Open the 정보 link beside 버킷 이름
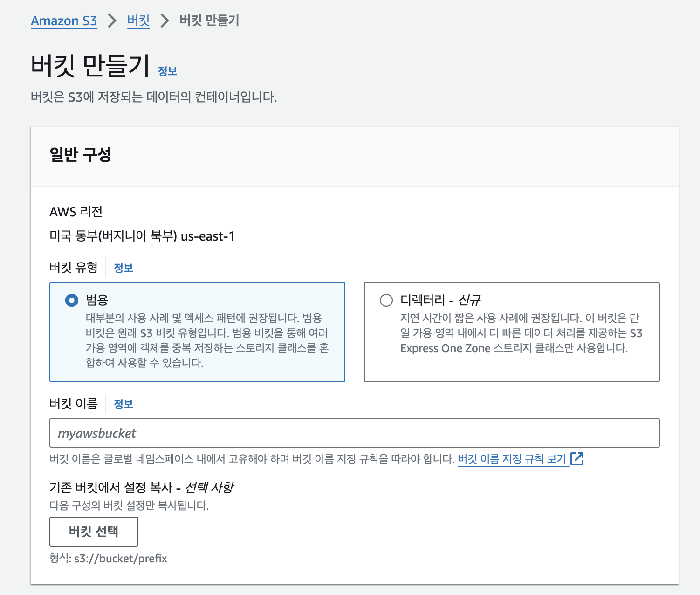 tap(124, 404)
